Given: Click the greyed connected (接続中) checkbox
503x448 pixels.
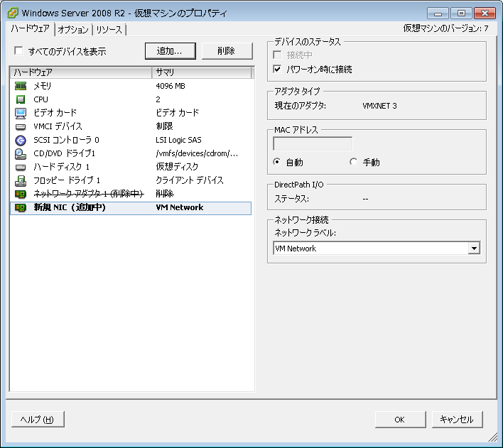Looking at the screenshot, I should 277,55.
